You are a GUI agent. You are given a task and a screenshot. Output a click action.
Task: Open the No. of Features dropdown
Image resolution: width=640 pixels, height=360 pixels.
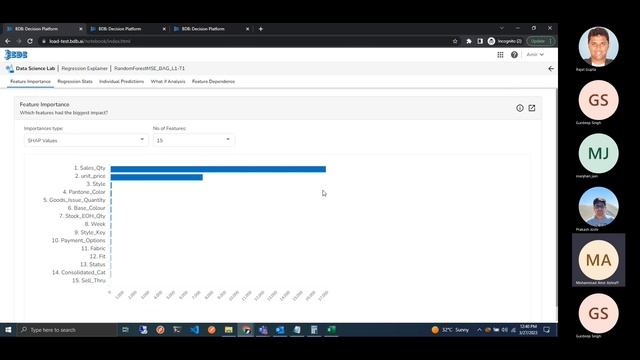coord(193,140)
